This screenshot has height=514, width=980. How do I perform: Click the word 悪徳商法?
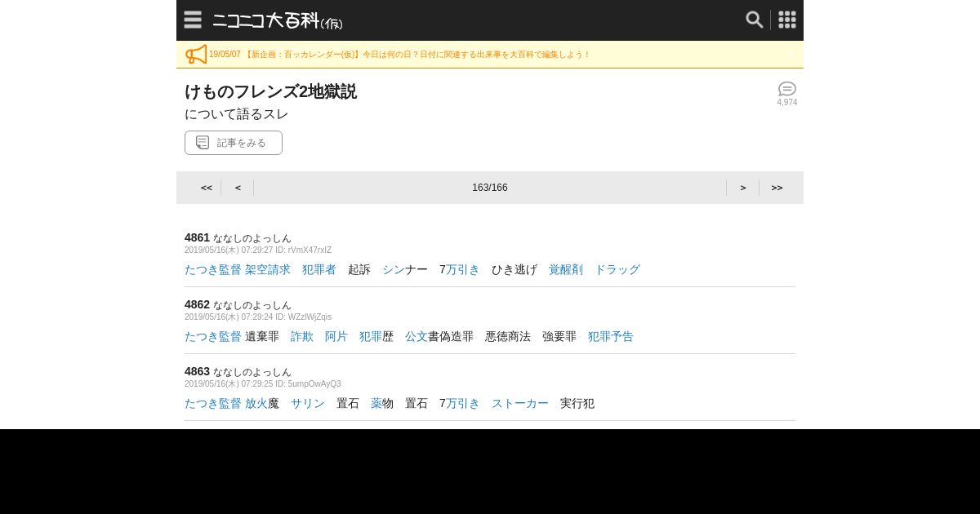click(508, 336)
